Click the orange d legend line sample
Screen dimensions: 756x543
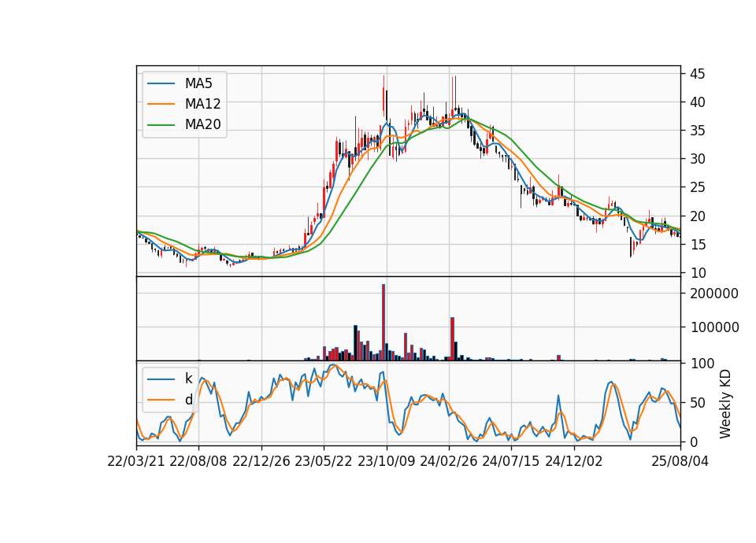(161, 400)
